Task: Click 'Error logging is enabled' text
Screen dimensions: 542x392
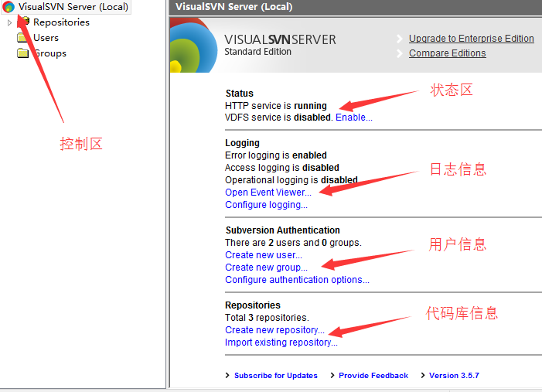Action: 276,155
